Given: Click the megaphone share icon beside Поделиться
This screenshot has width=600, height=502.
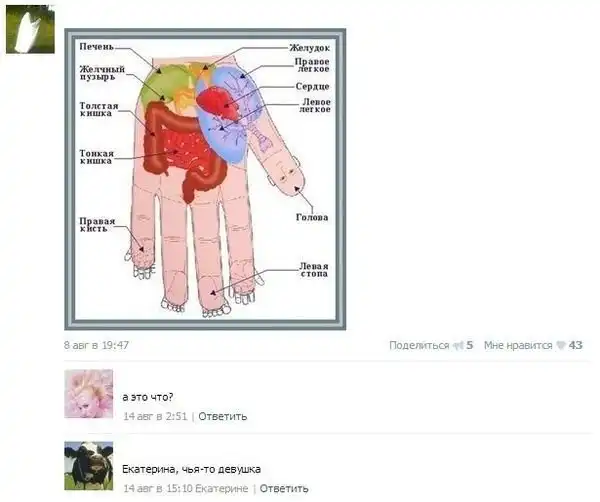Looking at the screenshot, I should [x=458, y=346].
